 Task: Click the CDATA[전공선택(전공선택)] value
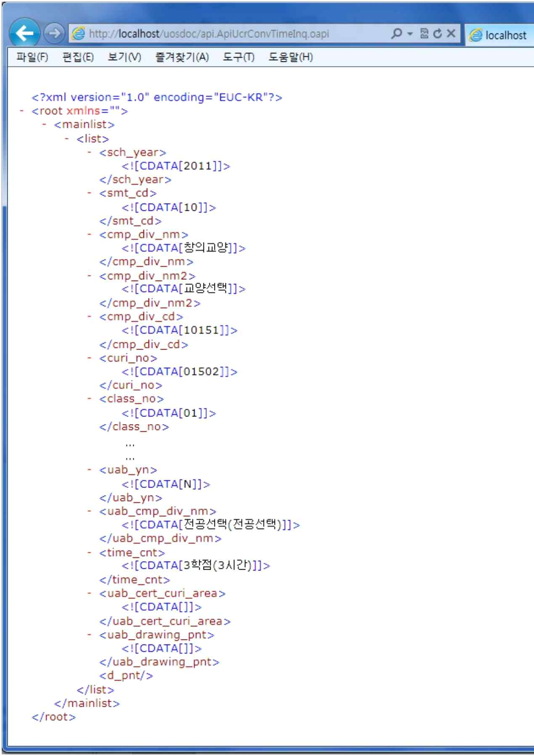click(x=211, y=525)
